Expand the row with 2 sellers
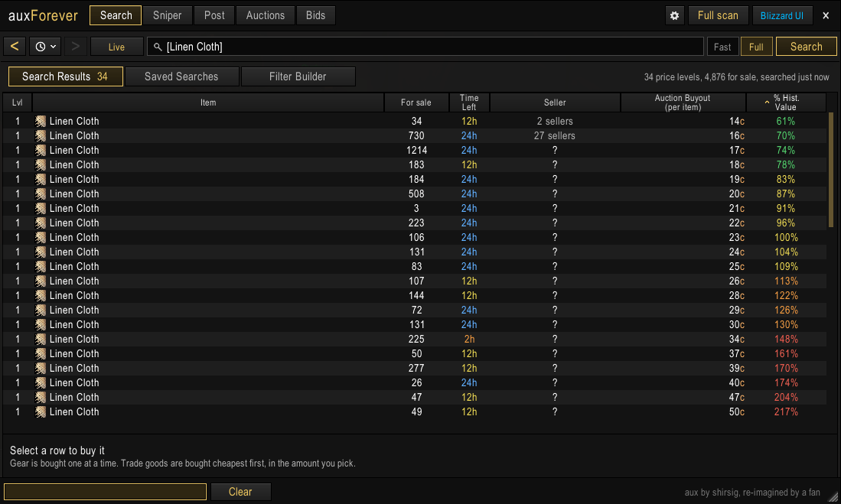Screen dimensions: 841x504 pos(416,121)
